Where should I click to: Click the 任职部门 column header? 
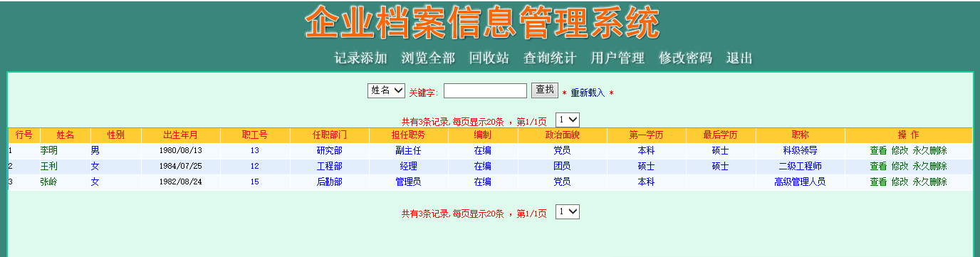point(330,135)
